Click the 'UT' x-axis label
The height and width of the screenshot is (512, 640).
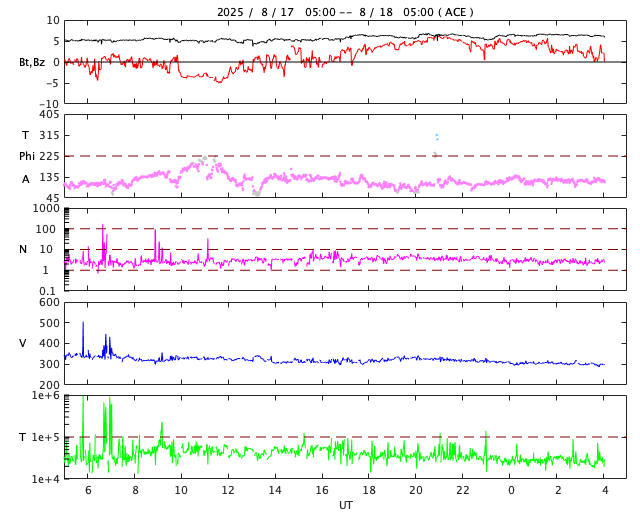(x=345, y=505)
